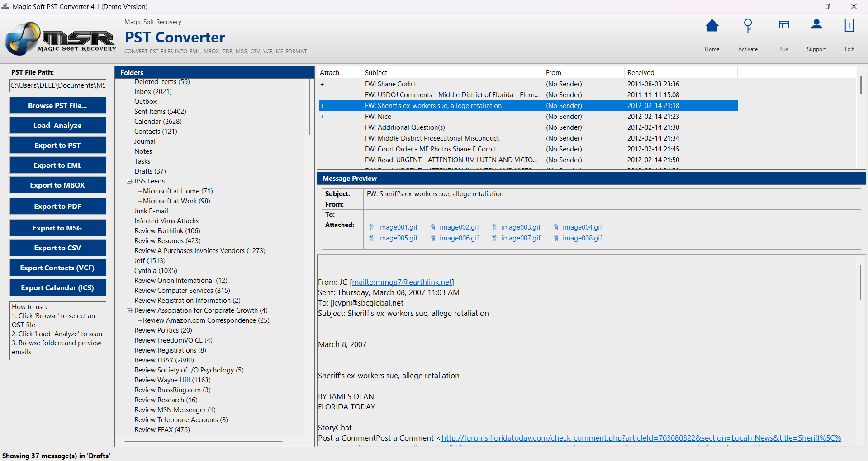This screenshot has width=868, height=461.
Task: Click paperclip icon next to image001.gif
Action: [x=371, y=227]
